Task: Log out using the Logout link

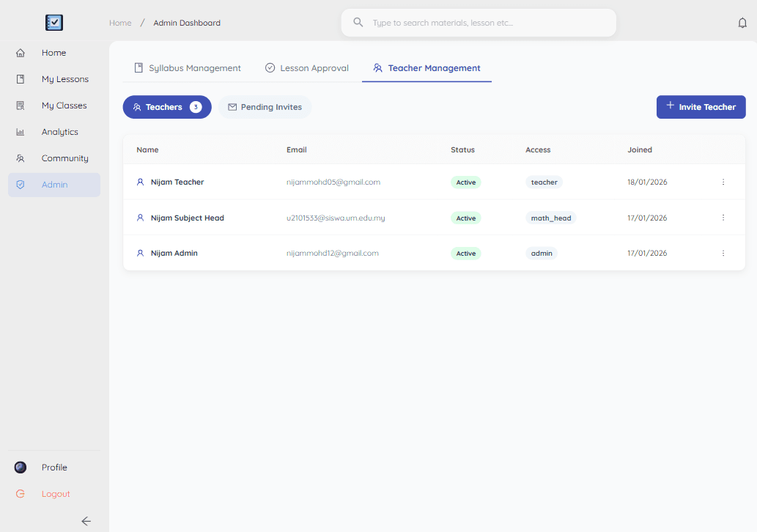Action: (54, 494)
